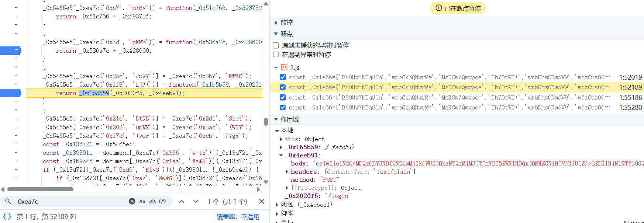Click the pretty-print curly braces icon
This screenshot has width=644, height=223.
[x=7, y=216]
